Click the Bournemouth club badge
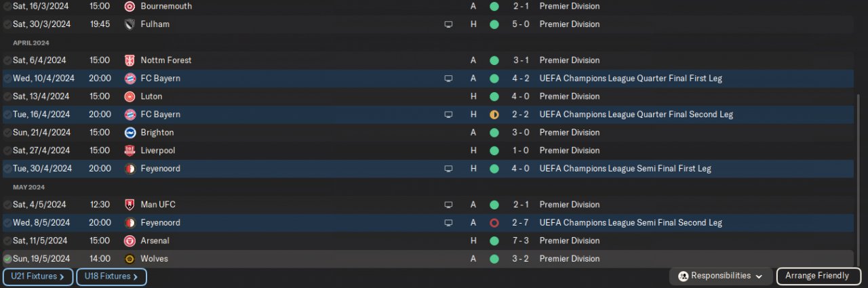 tap(130, 6)
